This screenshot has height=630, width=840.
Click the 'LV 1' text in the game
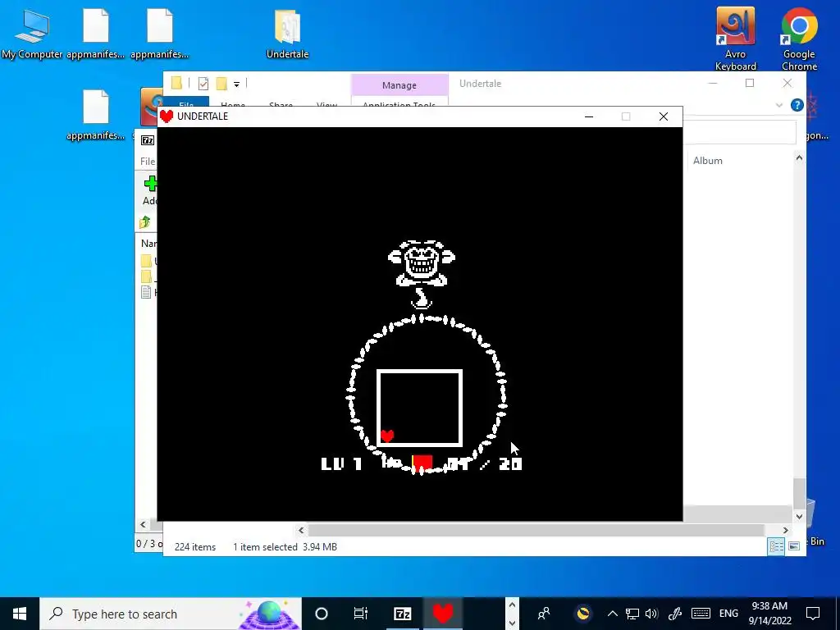click(x=341, y=463)
